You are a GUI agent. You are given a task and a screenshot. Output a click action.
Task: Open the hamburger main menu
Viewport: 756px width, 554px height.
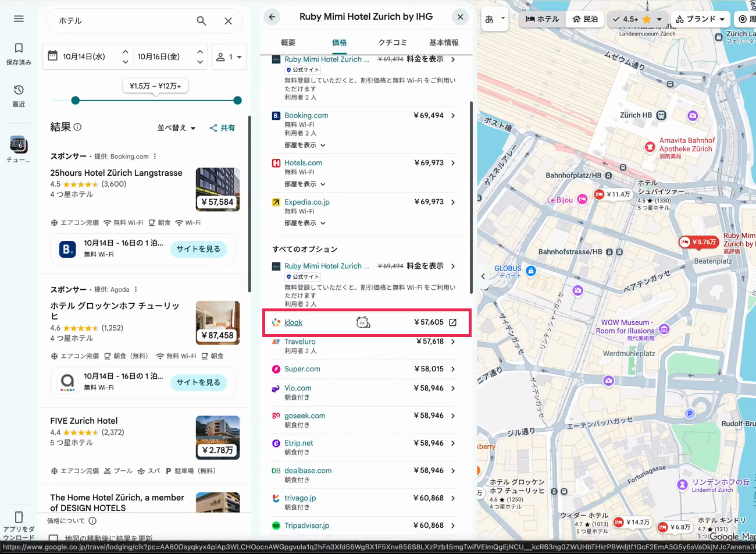[19, 19]
